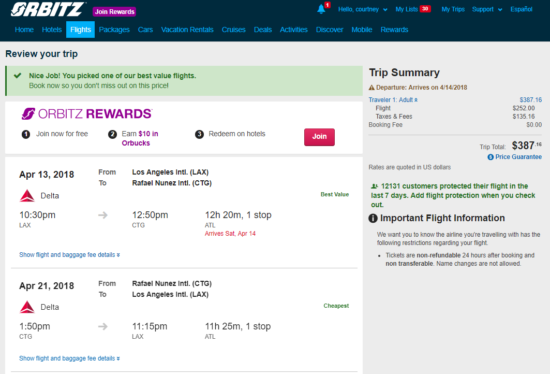The width and height of the screenshot is (550, 374).
Task: Open the notifications bell
Action: (x=321, y=9)
